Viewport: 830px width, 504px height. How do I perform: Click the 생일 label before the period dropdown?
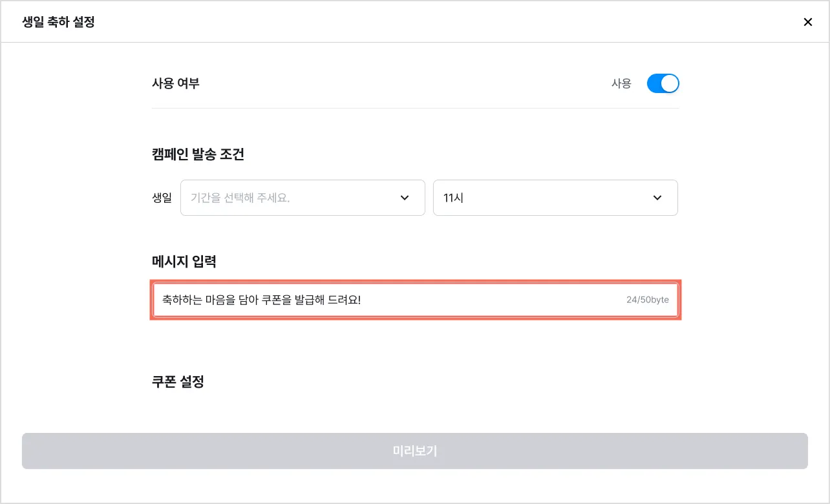162,198
